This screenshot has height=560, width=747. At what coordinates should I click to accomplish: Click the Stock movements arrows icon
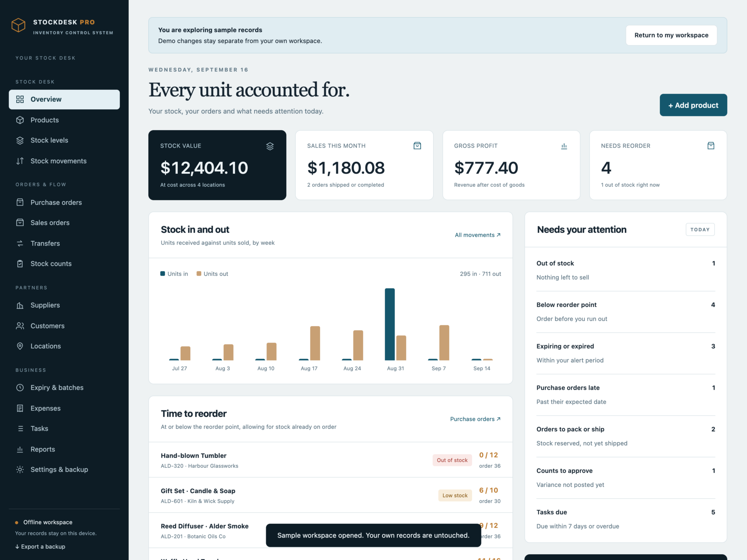tap(20, 161)
